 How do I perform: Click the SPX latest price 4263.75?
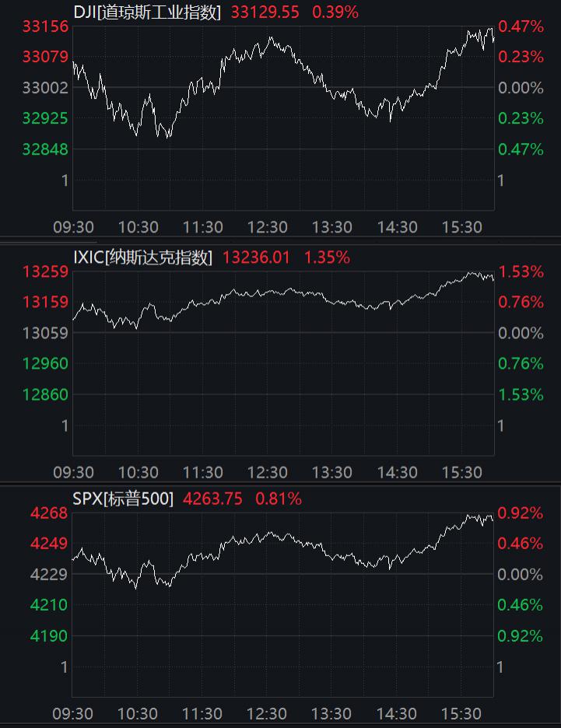click(212, 499)
